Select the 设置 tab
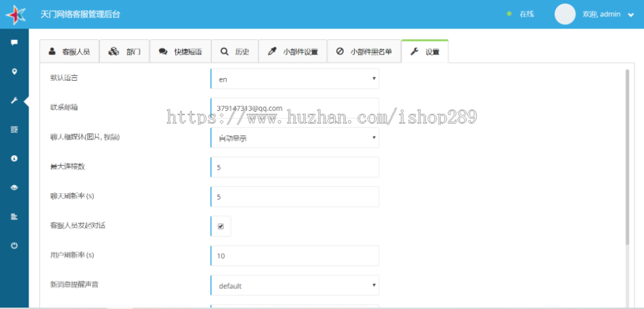Image resolution: width=644 pixels, height=309 pixels. 424,51
